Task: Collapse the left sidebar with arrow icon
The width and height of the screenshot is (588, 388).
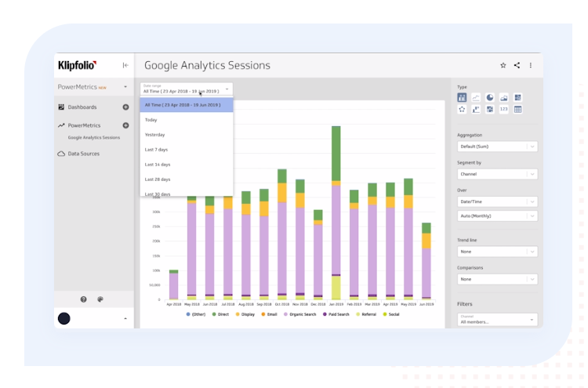Action: coord(125,65)
